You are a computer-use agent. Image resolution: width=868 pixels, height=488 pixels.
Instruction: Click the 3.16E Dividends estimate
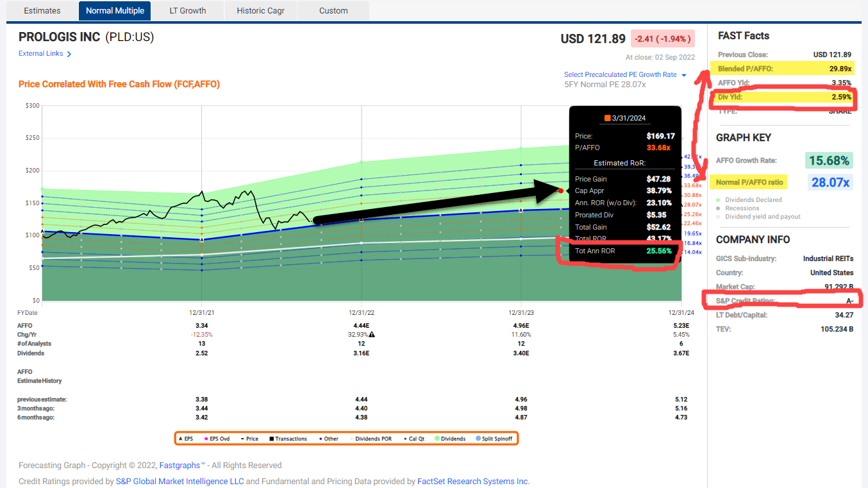pyautogui.click(x=362, y=353)
